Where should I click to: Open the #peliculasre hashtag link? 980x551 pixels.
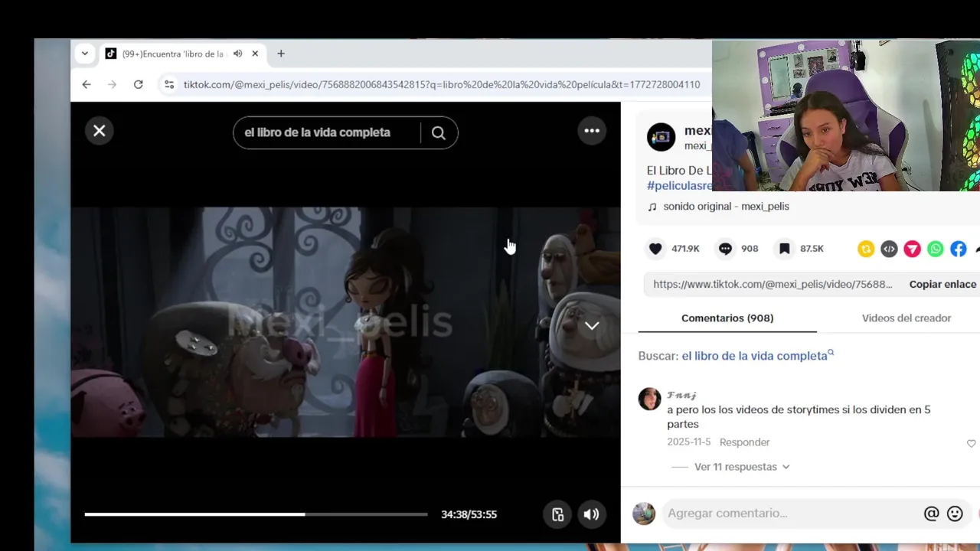click(x=680, y=186)
